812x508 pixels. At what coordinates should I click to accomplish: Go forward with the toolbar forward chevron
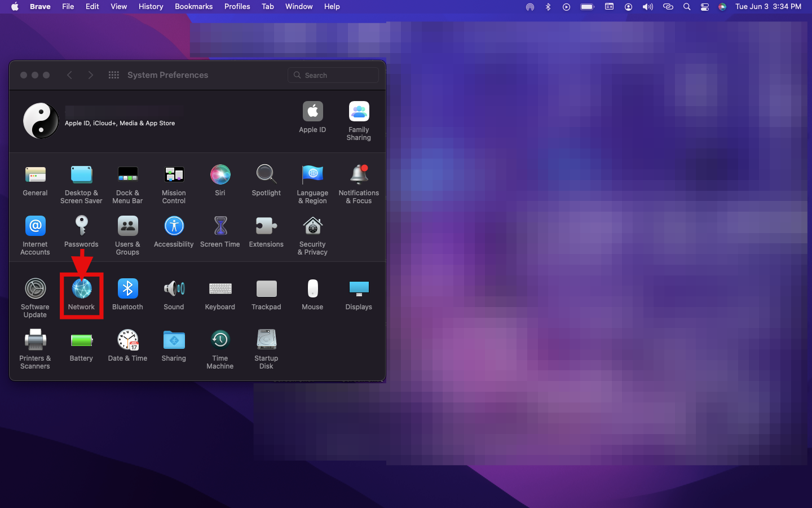[91, 75]
